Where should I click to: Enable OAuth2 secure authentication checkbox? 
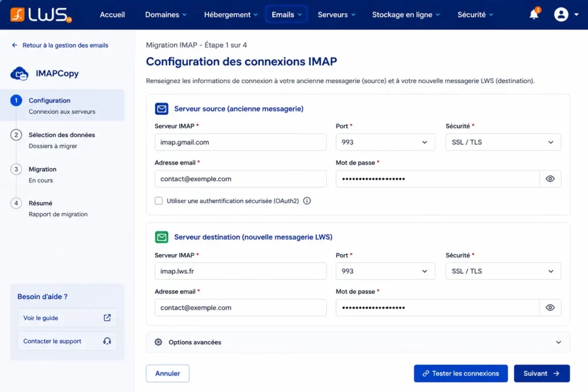pyautogui.click(x=158, y=201)
